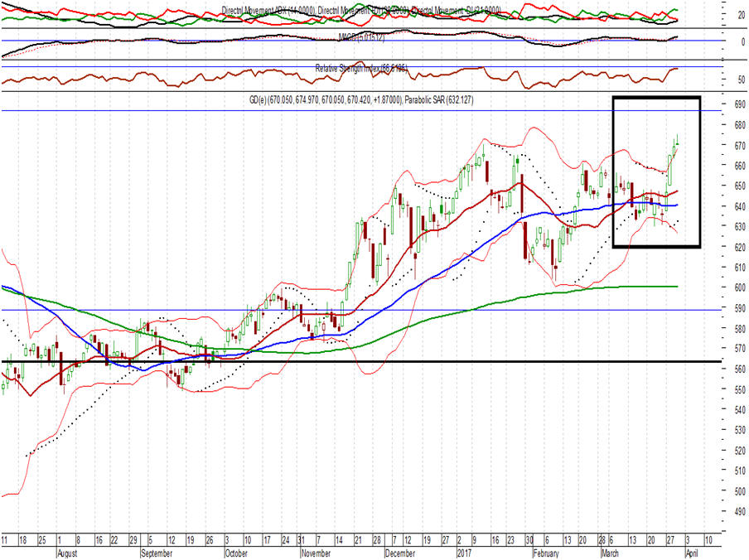Select the 490 price axis value
The image size is (749, 560).
[740, 511]
